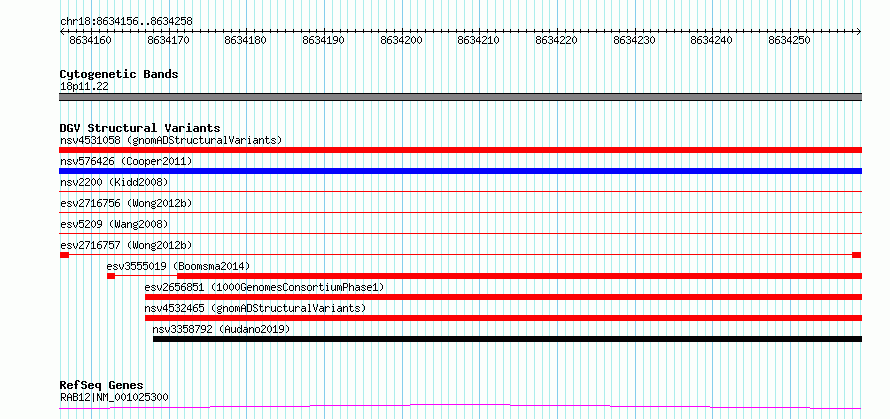The image size is (890, 419).
Task: Click right arrow end of the ruler
Action: pos(859,31)
